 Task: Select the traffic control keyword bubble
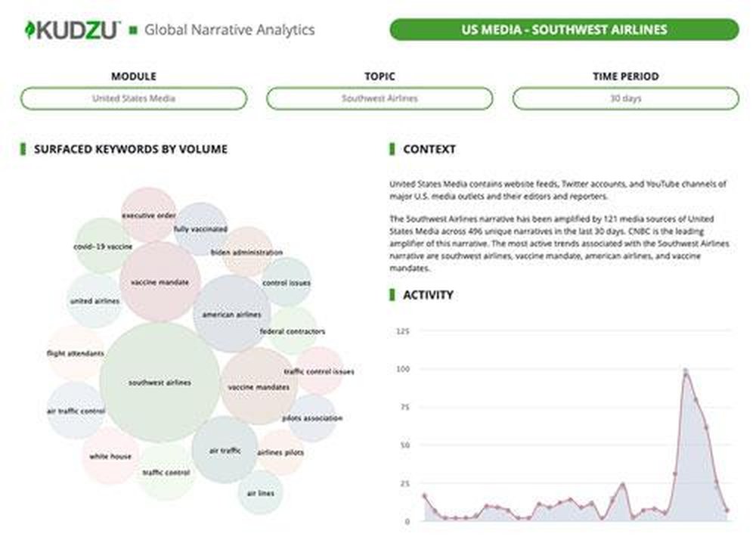[166, 473]
